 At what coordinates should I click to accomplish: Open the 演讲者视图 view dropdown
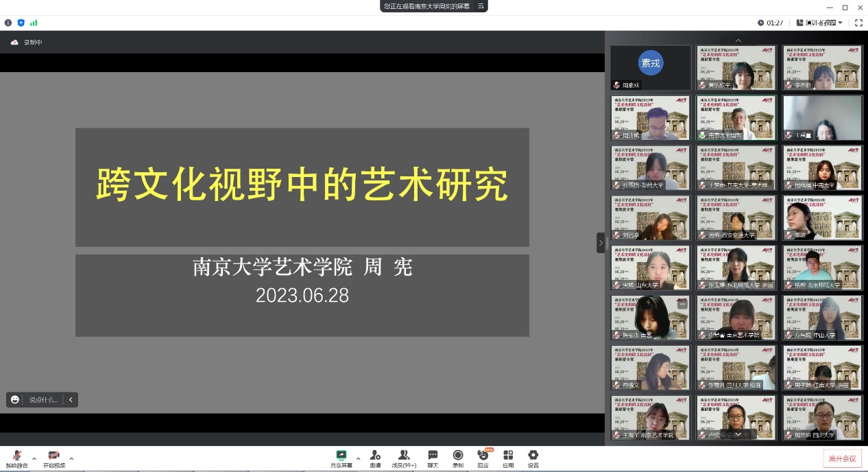tap(820, 23)
